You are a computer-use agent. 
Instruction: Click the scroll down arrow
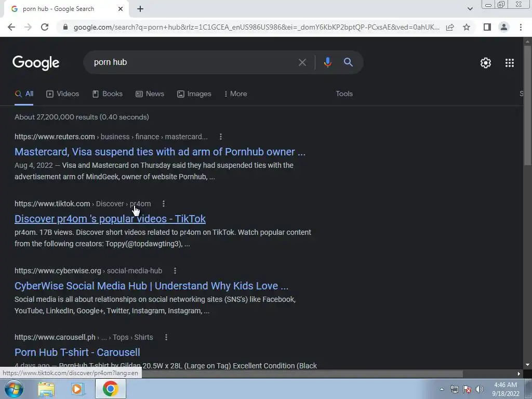[527, 365]
